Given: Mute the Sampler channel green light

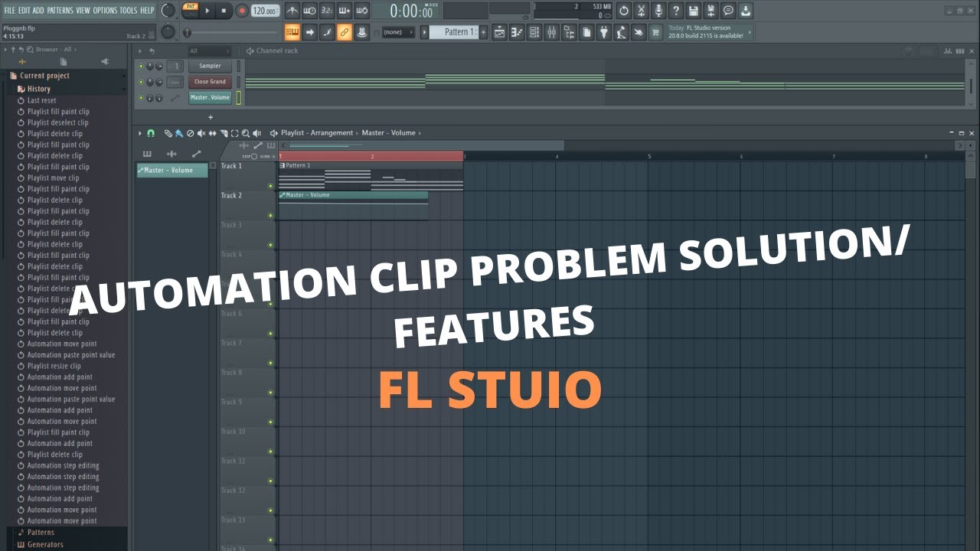Looking at the screenshot, I should (x=141, y=67).
